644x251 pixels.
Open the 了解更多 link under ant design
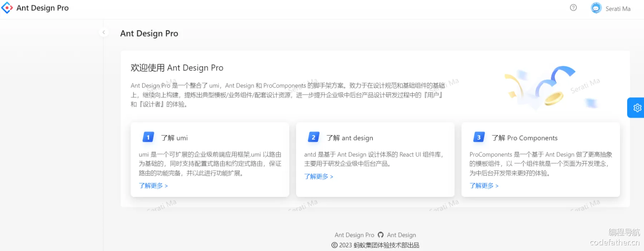[319, 176]
